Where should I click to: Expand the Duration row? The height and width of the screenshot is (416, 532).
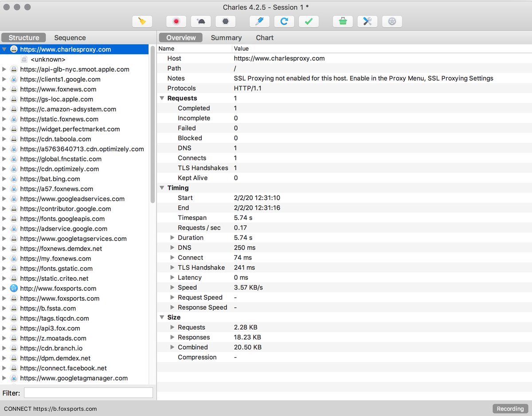[173, 238]
